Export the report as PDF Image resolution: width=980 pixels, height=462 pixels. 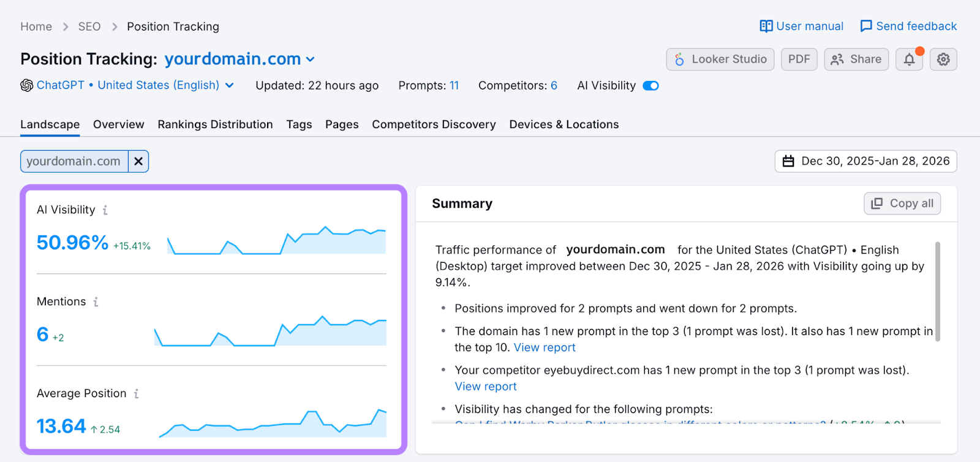pos(799,59)
